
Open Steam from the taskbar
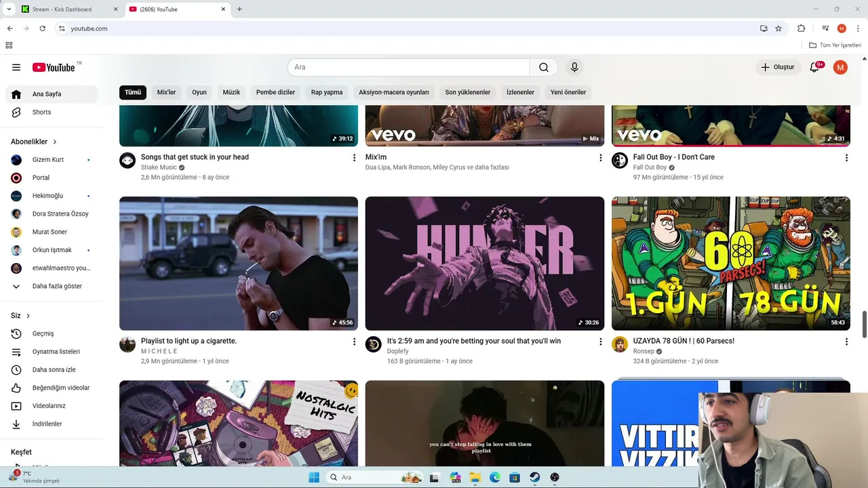(x=535, y=477)
